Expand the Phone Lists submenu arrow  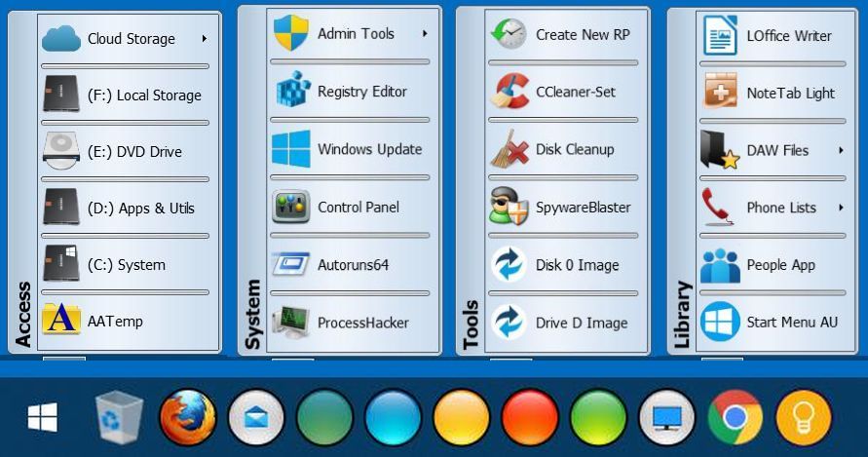click(840, 208)
